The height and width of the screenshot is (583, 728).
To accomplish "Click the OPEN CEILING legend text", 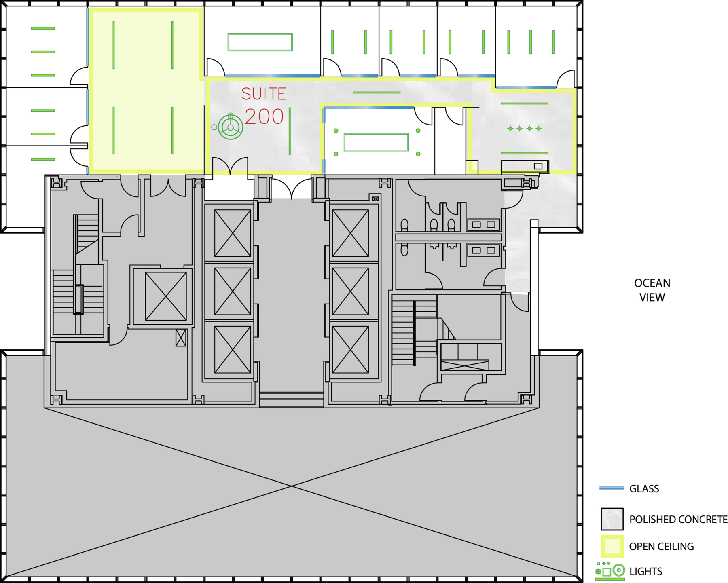I will [661, 547].
